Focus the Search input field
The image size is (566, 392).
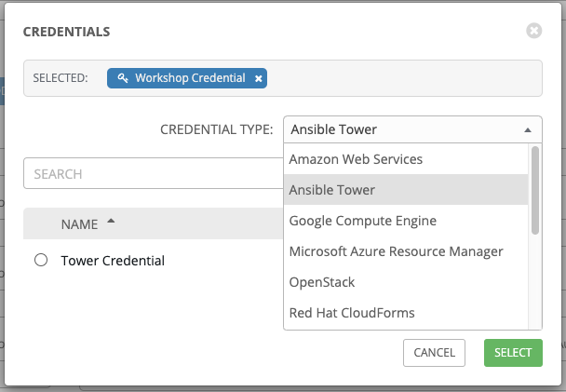click(x=154, y=173)
